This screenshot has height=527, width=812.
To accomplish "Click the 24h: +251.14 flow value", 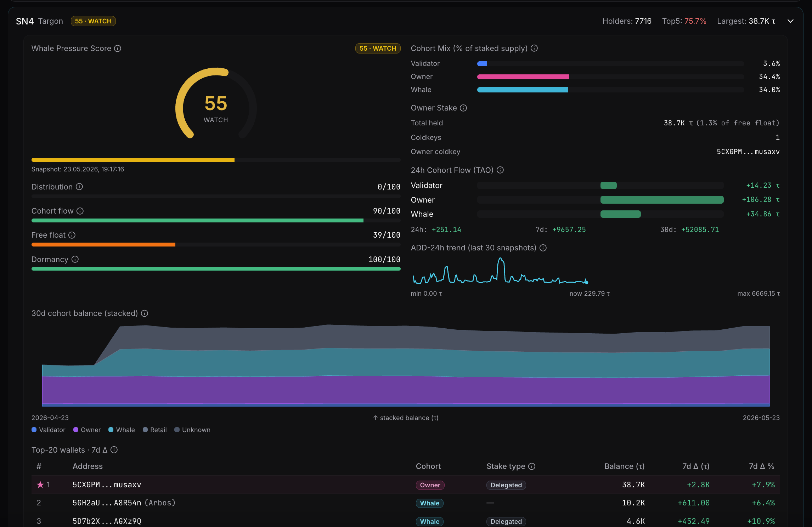I will [x=436, y=230].
